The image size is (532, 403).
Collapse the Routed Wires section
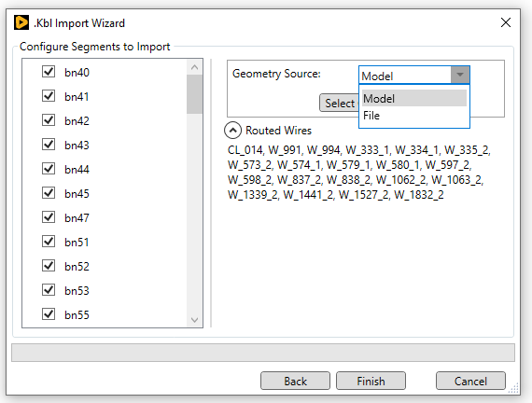[232, 131]
